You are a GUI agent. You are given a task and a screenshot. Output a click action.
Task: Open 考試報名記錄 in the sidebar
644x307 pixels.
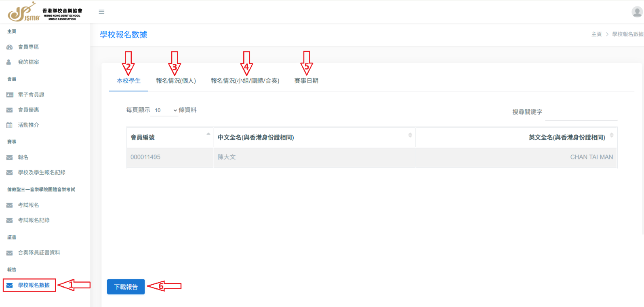pos(34,220)
